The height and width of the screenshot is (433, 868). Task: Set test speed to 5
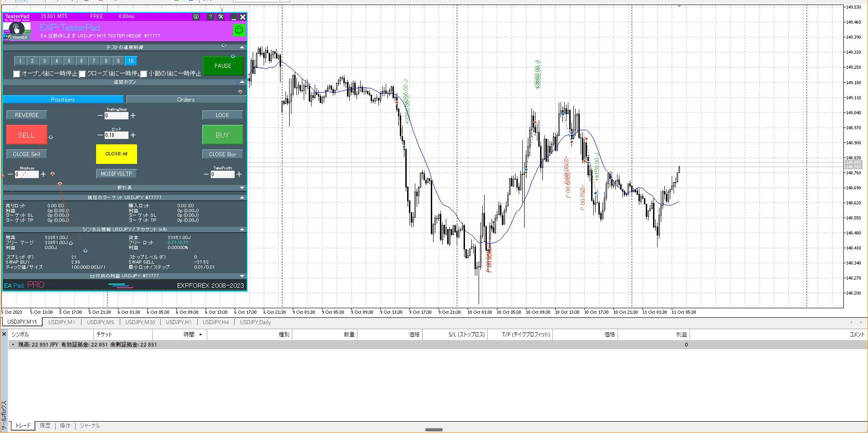(x=69, y=61)
